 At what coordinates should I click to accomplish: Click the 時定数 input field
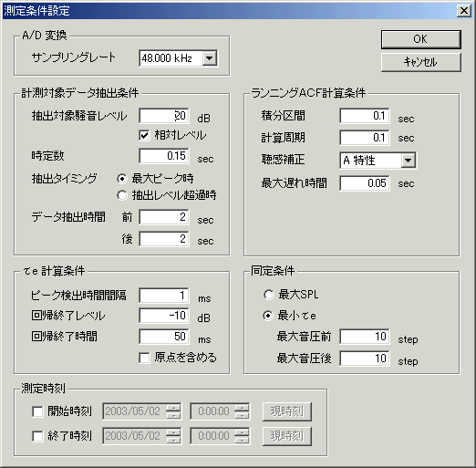click(x=164, y=156)
